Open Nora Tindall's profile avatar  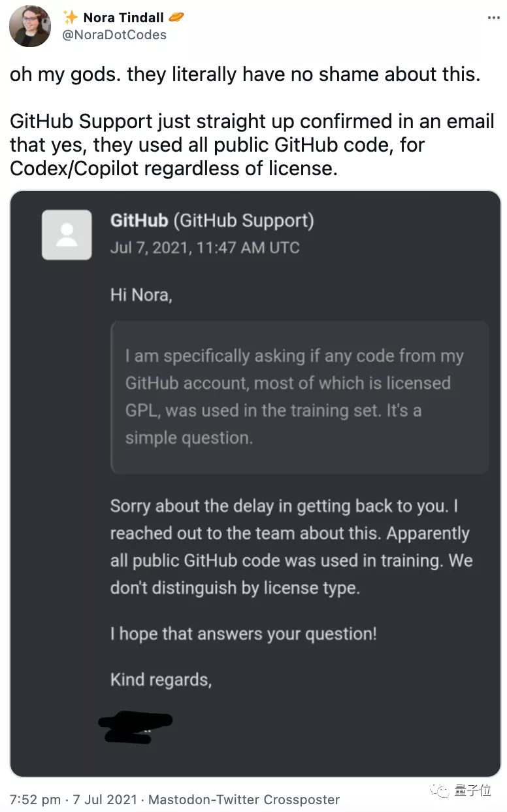(30, 26)
